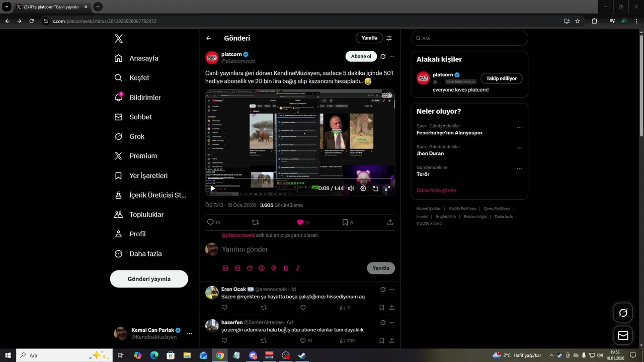Screen dimensions: 644x362
Task: Add image to the reply
Action: coord(225,268)
